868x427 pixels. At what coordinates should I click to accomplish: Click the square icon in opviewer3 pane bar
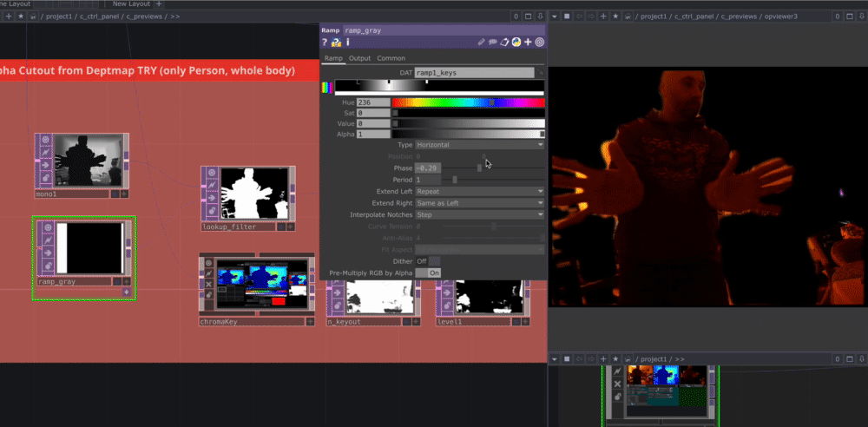click(x=567, y=16)
